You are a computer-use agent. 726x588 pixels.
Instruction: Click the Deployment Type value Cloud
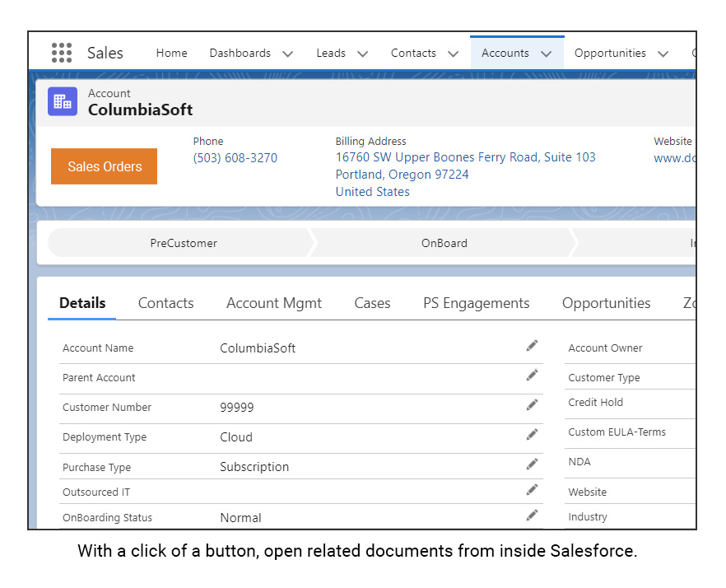(x=236, y=437)
